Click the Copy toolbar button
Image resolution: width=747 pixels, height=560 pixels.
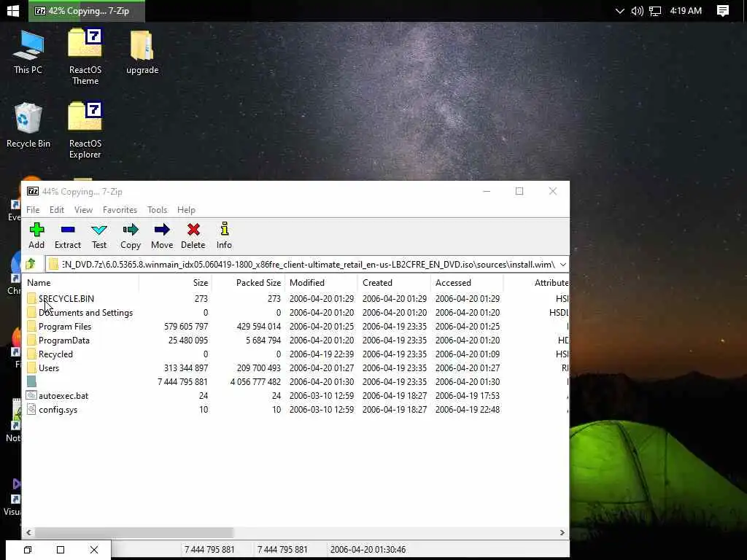pyautogui.click(x=131, y=236)
